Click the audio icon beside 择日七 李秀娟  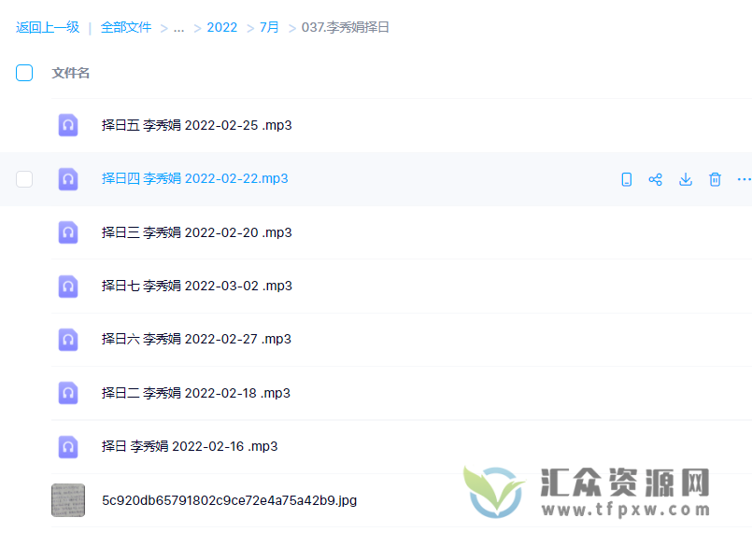(x=67, y=286)
